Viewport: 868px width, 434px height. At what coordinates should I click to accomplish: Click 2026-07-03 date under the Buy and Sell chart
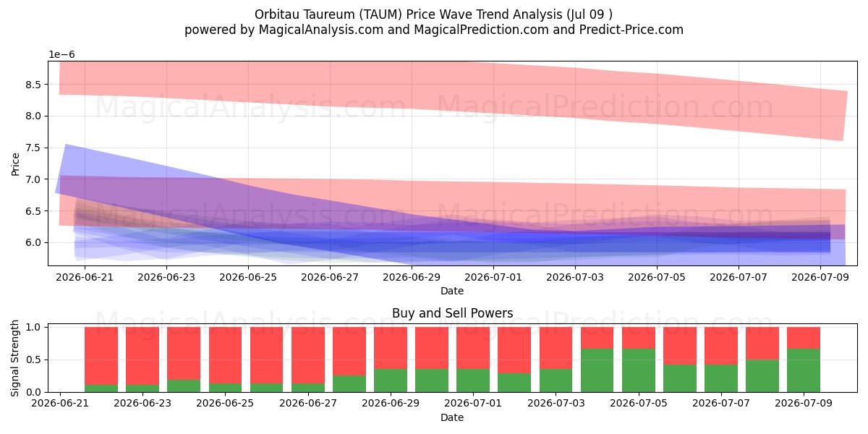coord(556,403)
